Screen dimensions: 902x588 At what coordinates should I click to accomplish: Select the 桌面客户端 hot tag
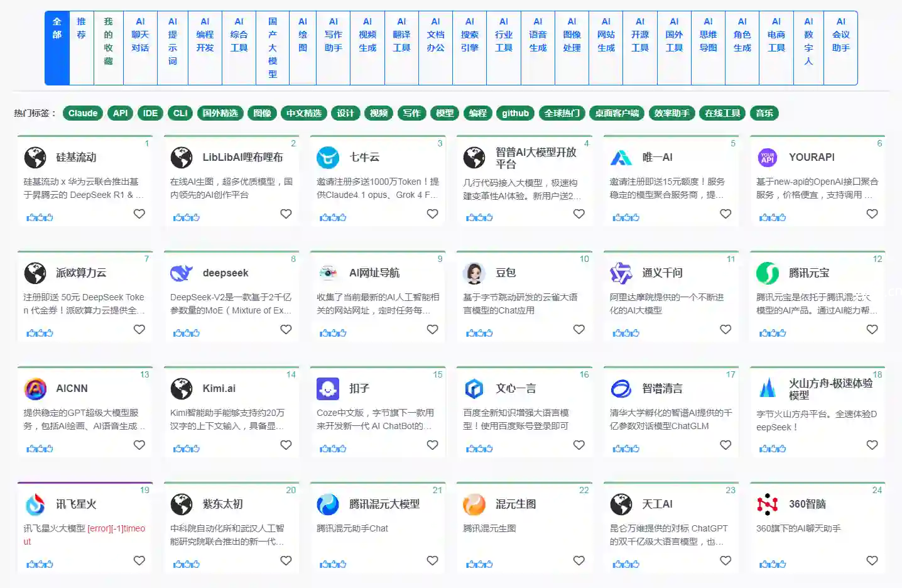click(x=617, y=114)
